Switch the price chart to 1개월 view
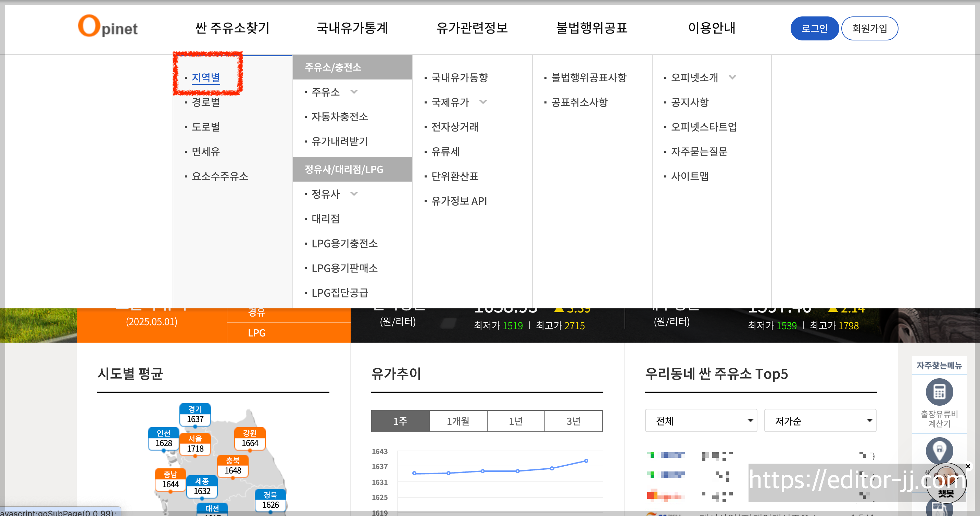This screenshot has height=516, width=980. tap(458, 421)
